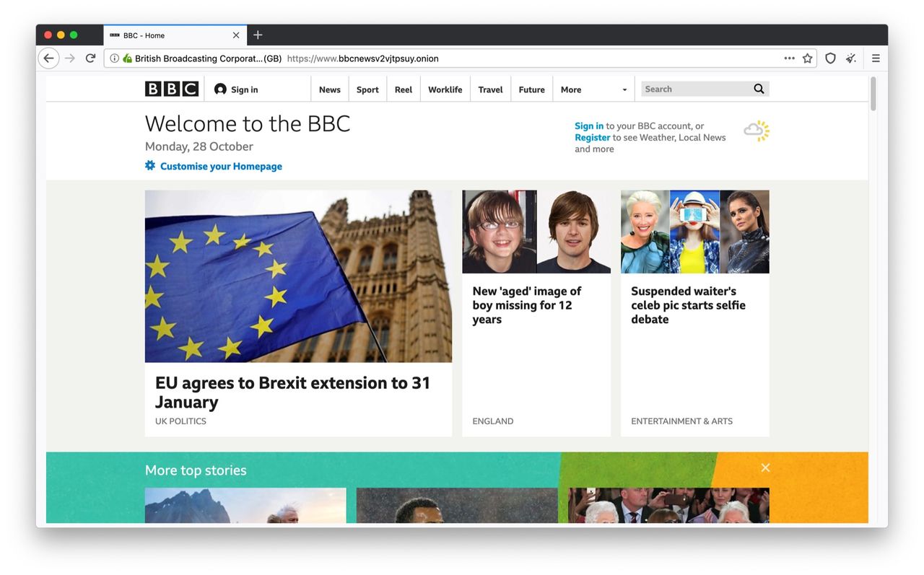
Task: Go back using the back arrow
Action: (48, 58)
